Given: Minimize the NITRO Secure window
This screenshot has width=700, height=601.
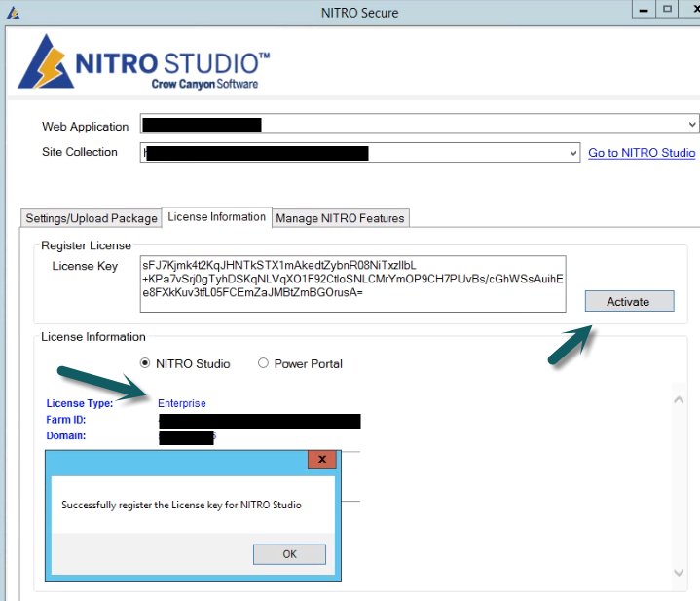Looking at the screenshot, I should (x=644, y=10).
